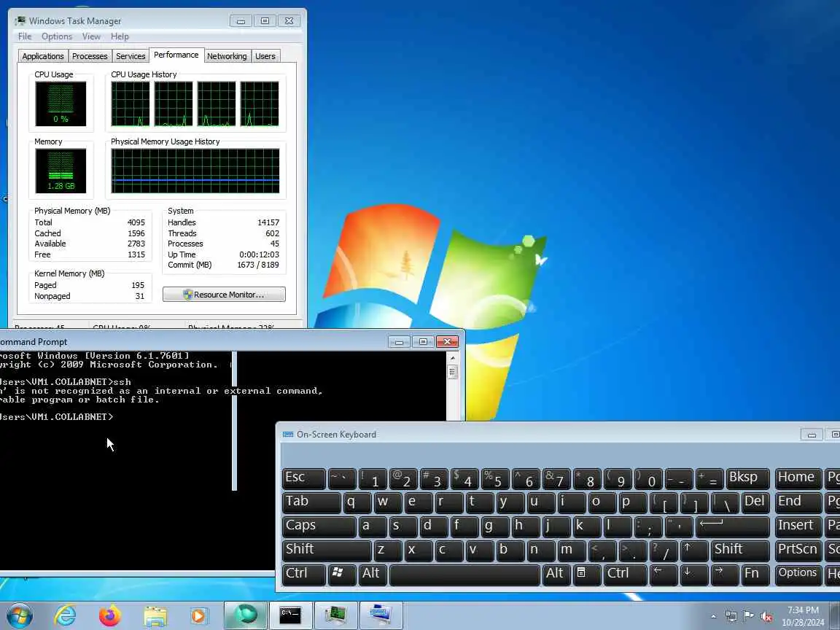This screenshot has height=630, width=840.
Task: Click the green sphere app taskbar icon
Action: pos(245,615)
